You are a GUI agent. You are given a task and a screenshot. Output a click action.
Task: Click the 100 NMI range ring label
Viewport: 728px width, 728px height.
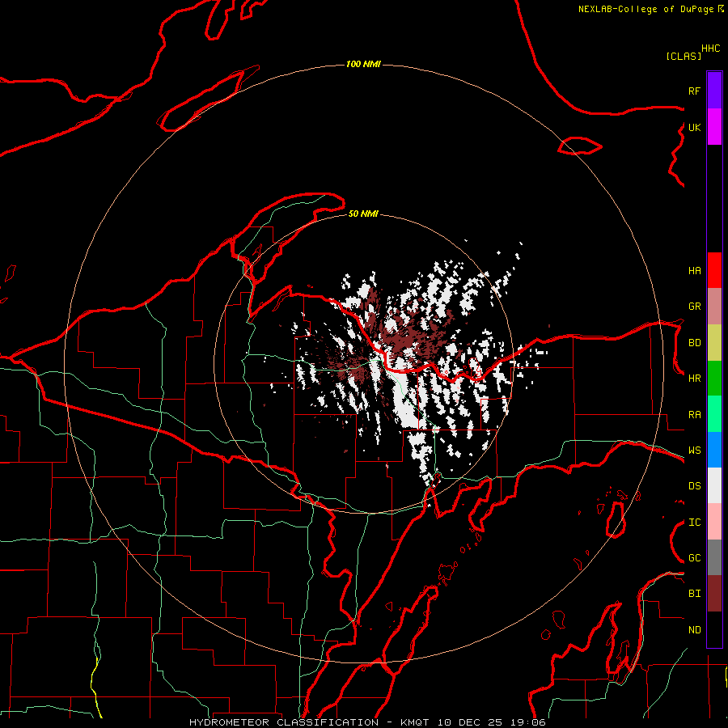click(x=363, y=64)
